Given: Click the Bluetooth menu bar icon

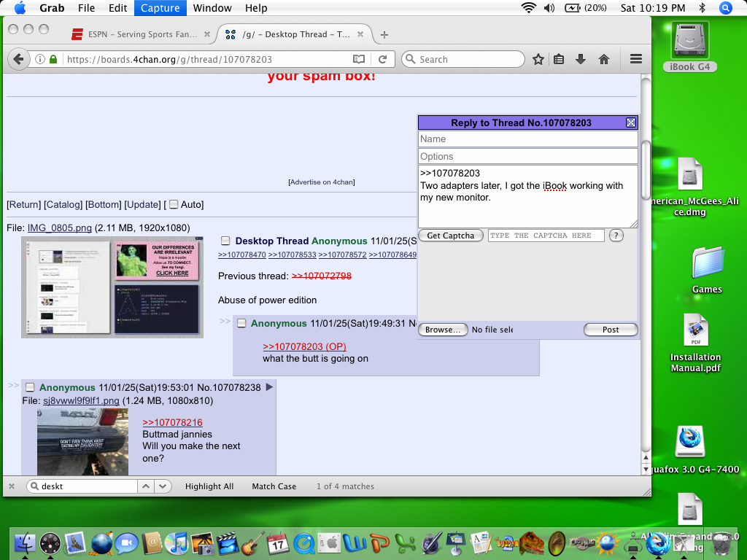Looking at the screenshot, I should tap(702, 7).
